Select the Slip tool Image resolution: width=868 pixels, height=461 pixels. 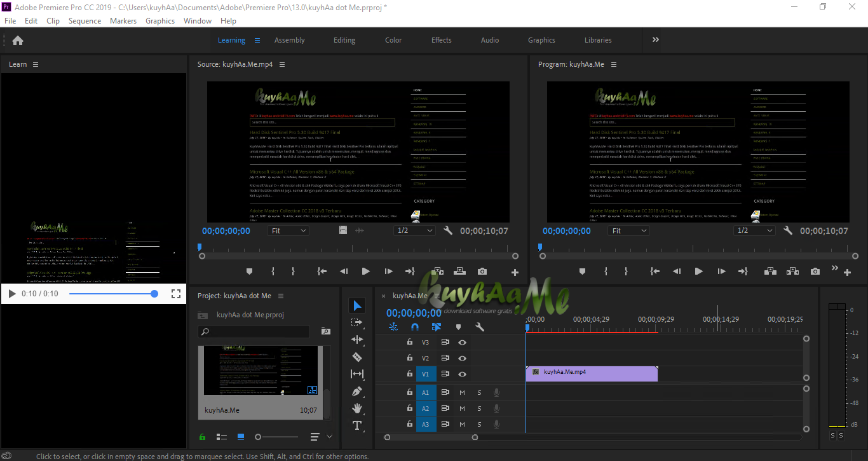click(357, 375)
